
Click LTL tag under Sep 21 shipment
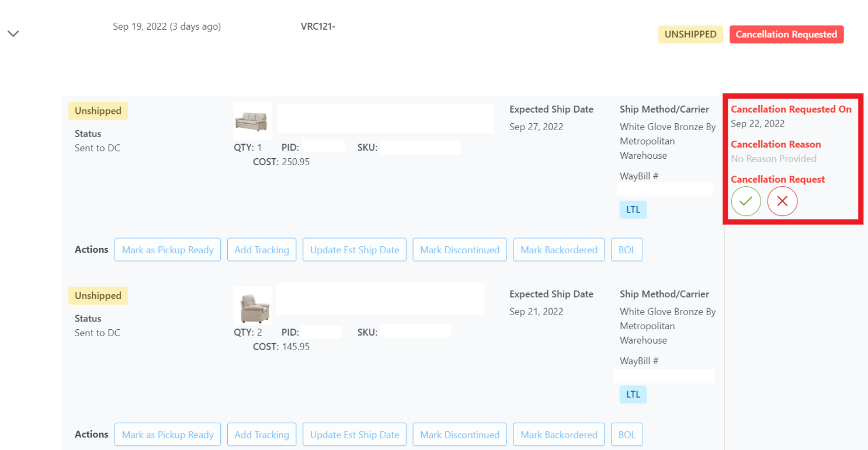[633, 395]
